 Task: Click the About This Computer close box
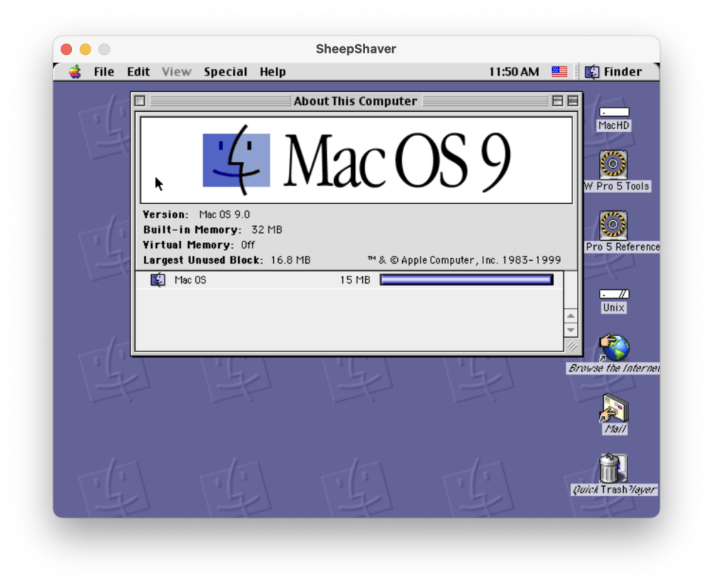[x=140, y=101]
